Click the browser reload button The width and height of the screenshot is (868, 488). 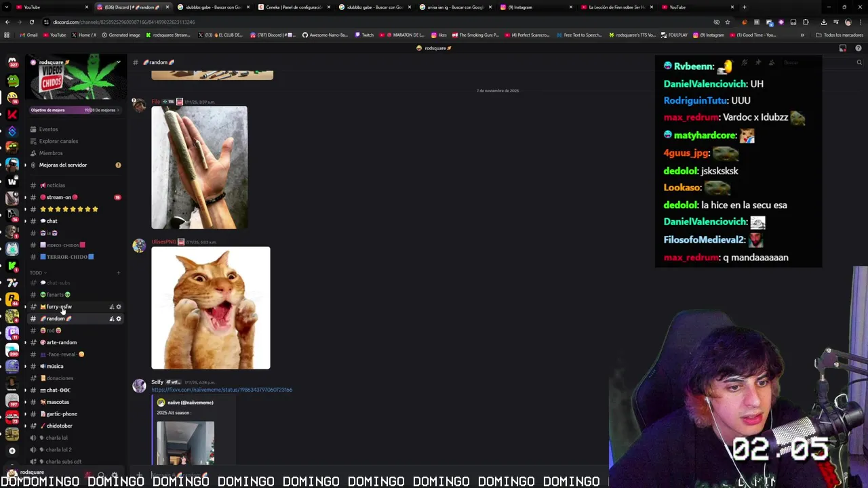pyautogui.click(x=31, y=22)
